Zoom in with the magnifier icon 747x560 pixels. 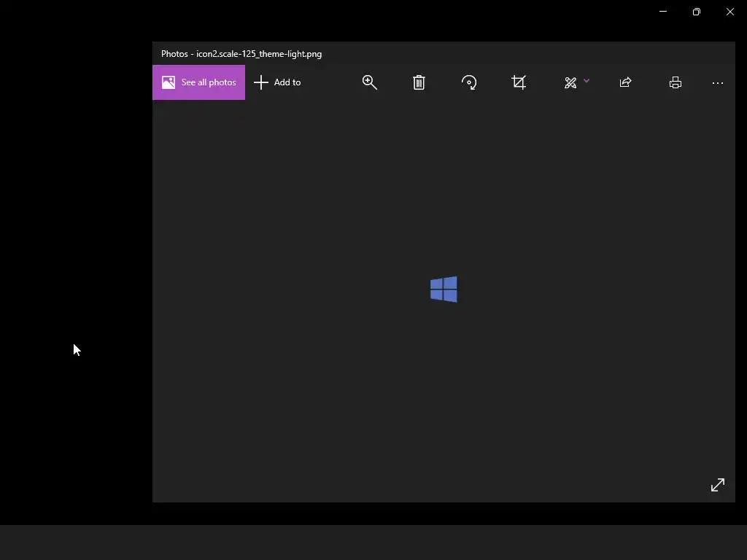(x=370, y=82)
